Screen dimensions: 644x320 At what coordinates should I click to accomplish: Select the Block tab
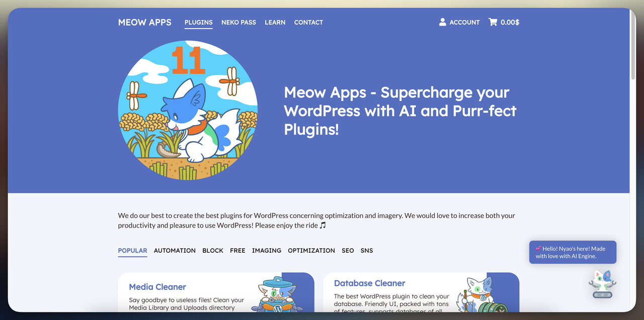[213, 250]
